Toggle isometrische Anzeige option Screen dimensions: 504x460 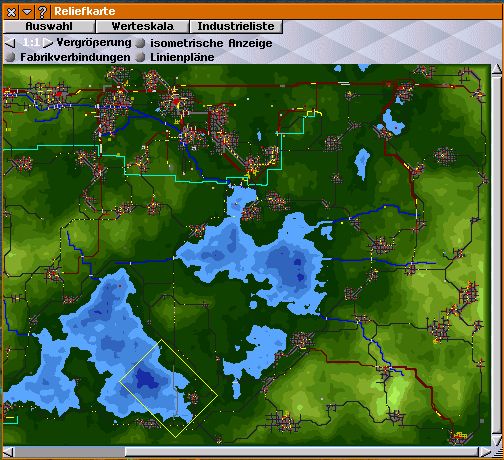141,43
